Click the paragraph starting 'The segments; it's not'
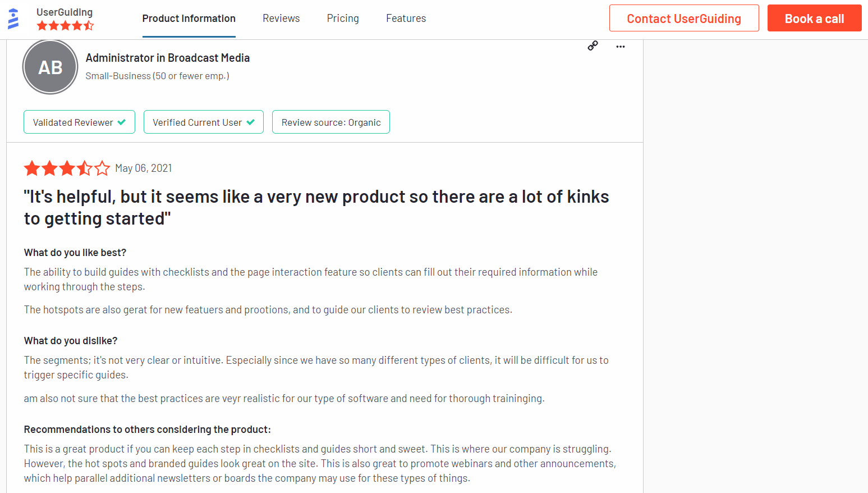868x493 pixels. tap(316, 367)
